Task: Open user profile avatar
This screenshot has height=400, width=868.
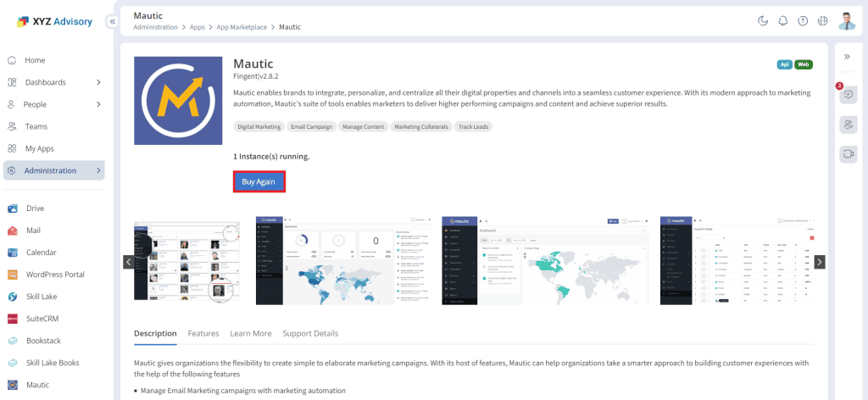Action: (x=847, y=21)
